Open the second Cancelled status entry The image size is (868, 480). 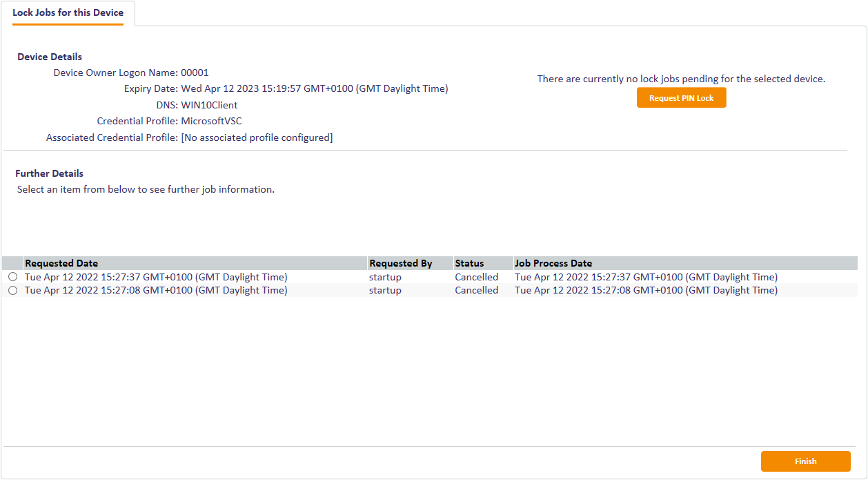tap(476, 290)
